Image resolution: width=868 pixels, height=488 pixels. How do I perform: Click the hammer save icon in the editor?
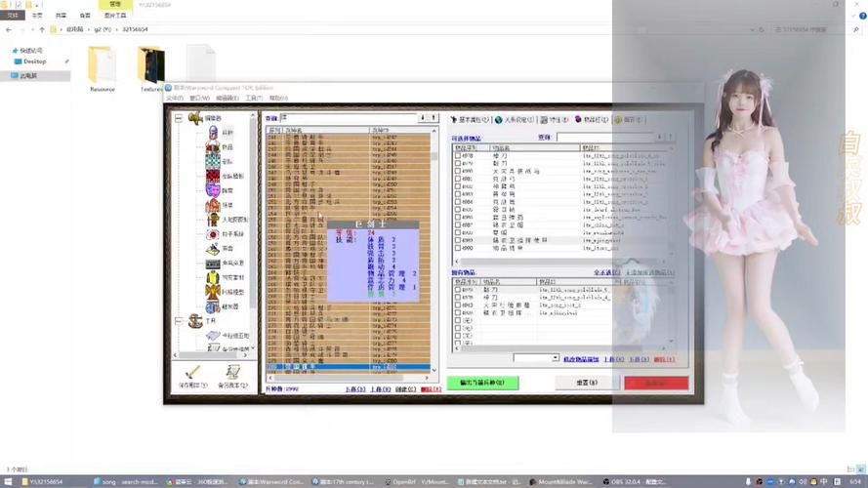click(x=192, y=373)
